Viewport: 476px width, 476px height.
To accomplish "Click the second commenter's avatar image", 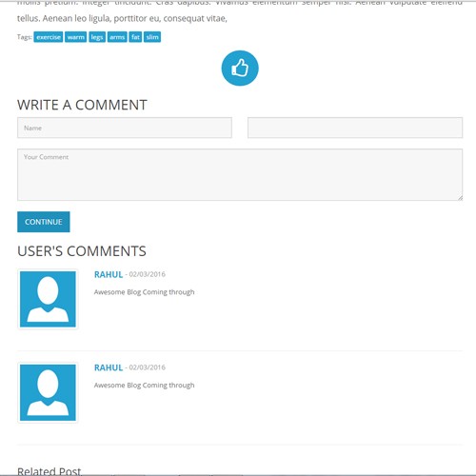I will [x=48, y=392].
